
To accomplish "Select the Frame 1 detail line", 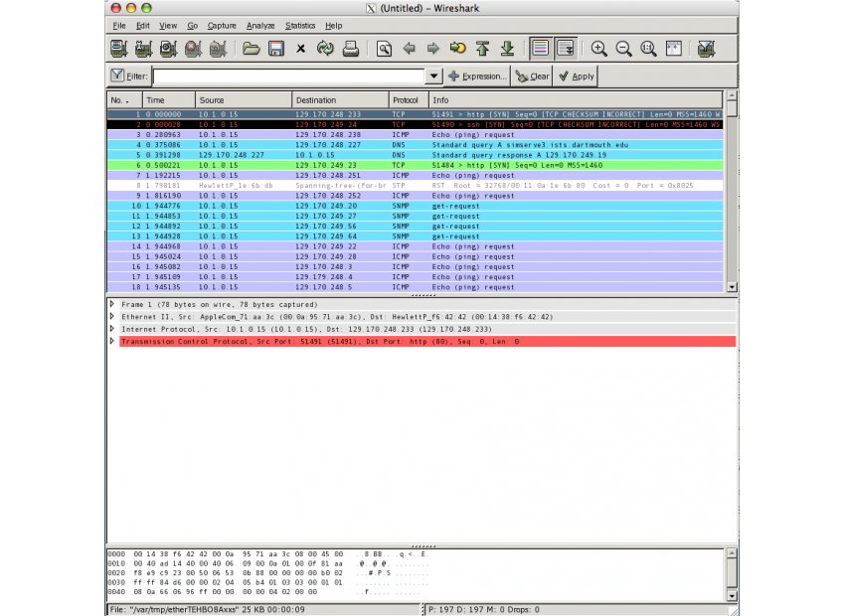I will [427, 304].
